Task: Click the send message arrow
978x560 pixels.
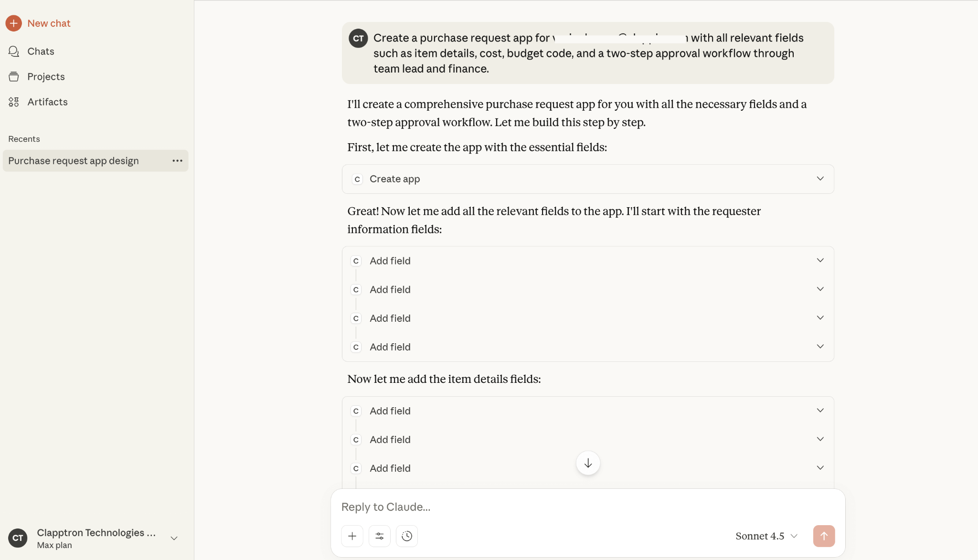Action: click(x=824, y=536)
